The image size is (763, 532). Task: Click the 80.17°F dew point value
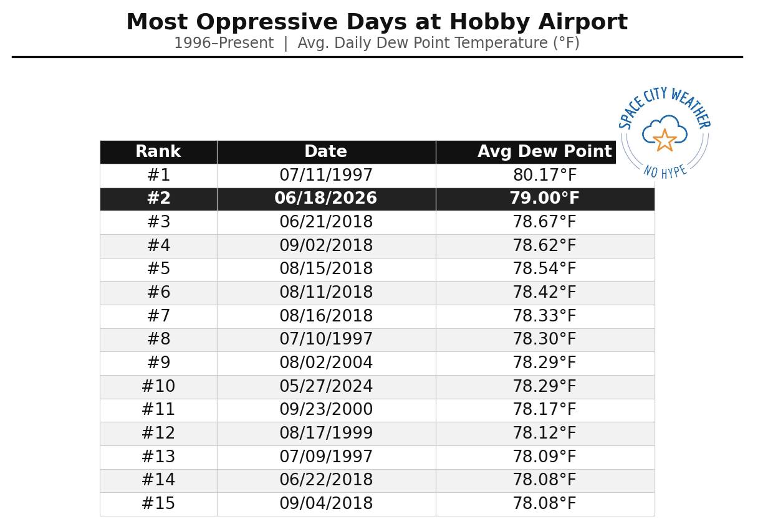point(544,176)
